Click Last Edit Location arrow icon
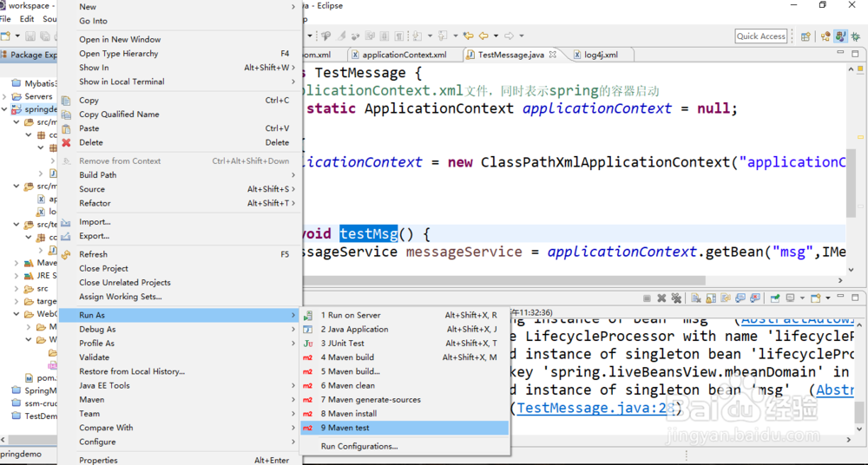The image size is (868, 465). 469,36
